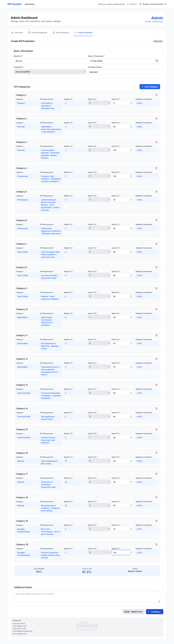Expand the Grade dropdown in Category 2
Image resolution: width=174 pixels, height=644 pixels.
99,127
